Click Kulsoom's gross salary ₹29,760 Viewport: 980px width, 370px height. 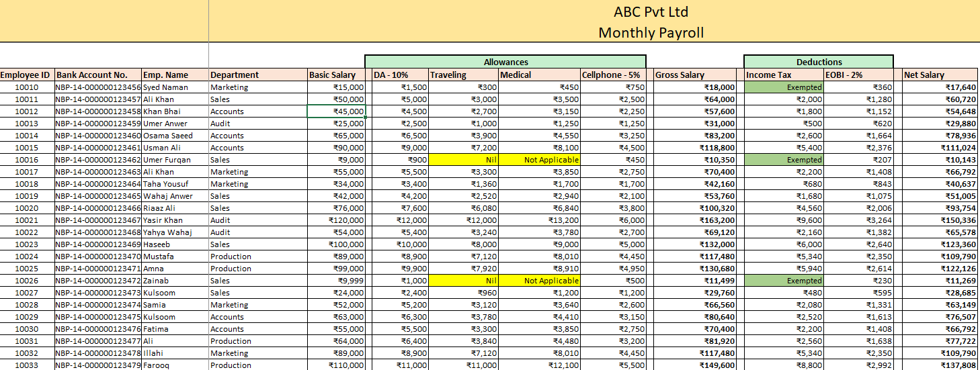tap(695, 293)
